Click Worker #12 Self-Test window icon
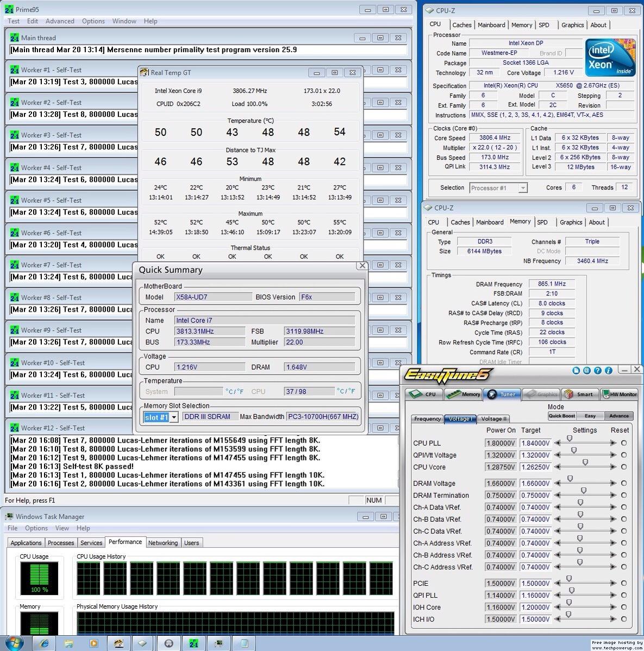Screen dimensions: 644x651 pyautogui.click(x=15, y=427)
